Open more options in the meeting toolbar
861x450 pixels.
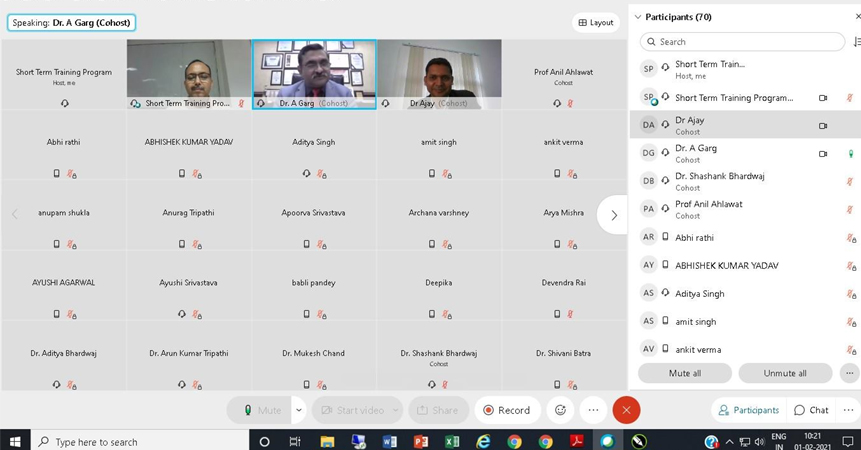[x=593, y=410]
